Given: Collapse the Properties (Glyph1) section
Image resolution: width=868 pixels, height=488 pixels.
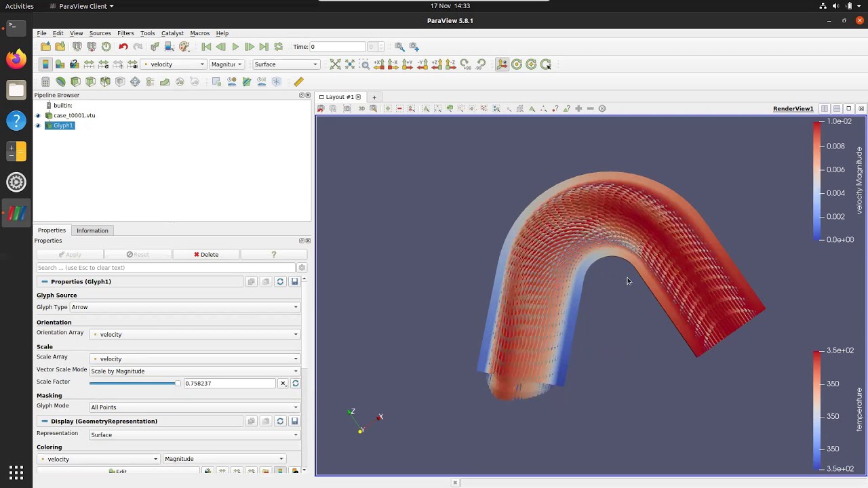Looking at the screenshot, I should tap(45, 282).
